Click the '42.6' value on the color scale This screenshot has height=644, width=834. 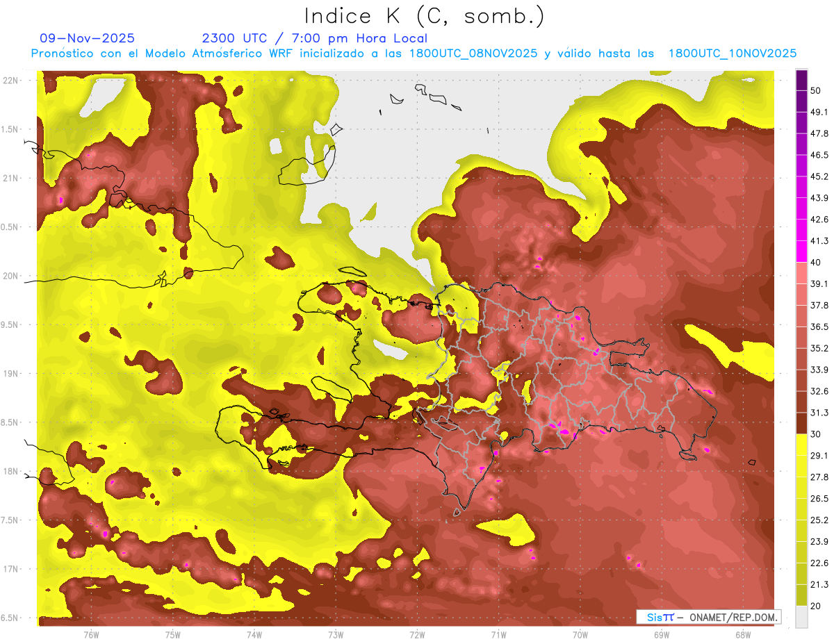[x=819, y=220]
